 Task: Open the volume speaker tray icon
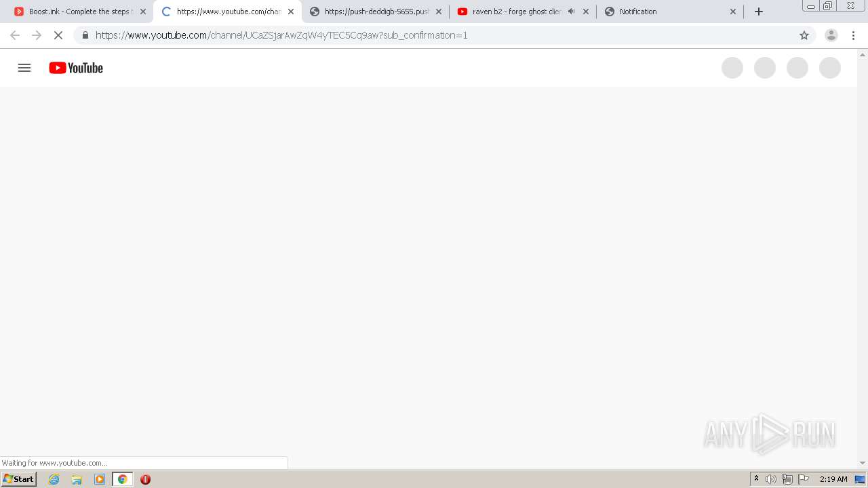point(771,479)
